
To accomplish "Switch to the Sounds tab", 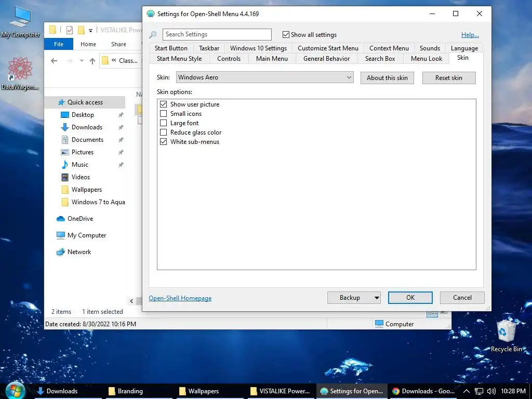I will [x=430, y=48].
